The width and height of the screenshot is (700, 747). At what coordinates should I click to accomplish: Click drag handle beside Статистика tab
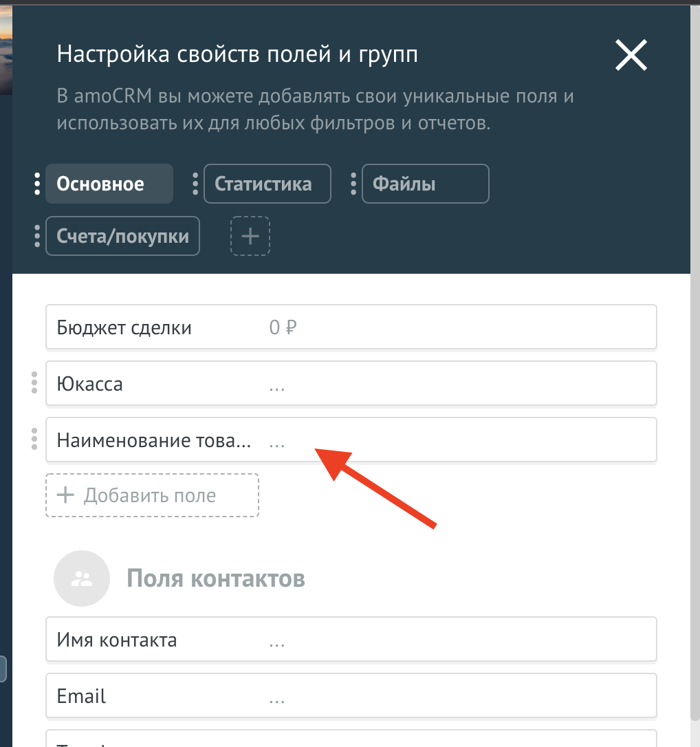click(195, 184)
